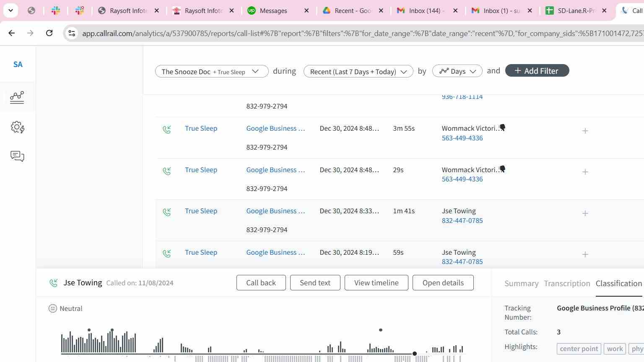Open the chat messages icon in sidebar
The image size is (644, 362).
pyautogui.click(x=17, y=156)
